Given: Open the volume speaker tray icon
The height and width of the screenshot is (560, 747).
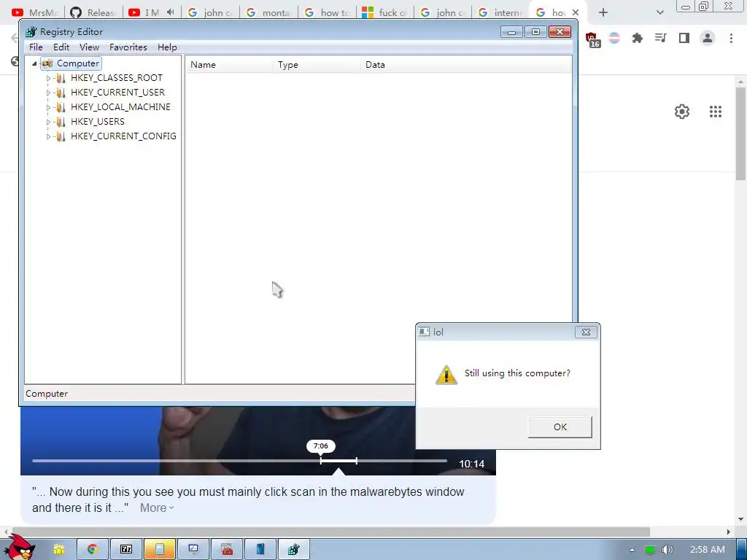Looking at the screenshot, I should 667,550.
